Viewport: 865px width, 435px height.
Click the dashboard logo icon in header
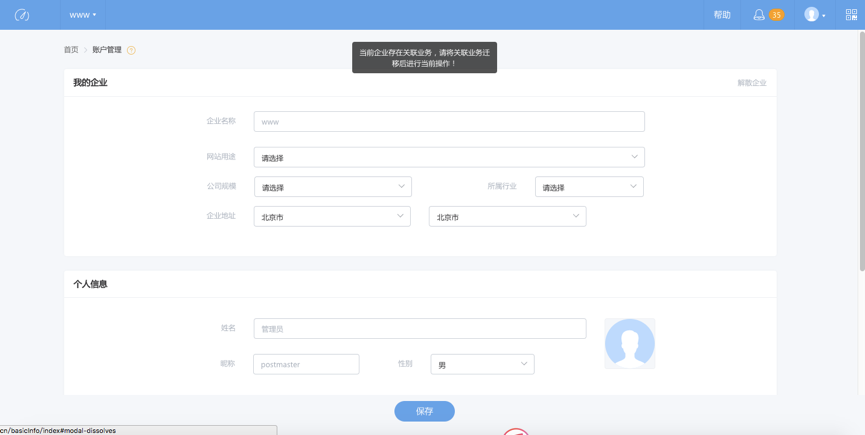point(22,15)
